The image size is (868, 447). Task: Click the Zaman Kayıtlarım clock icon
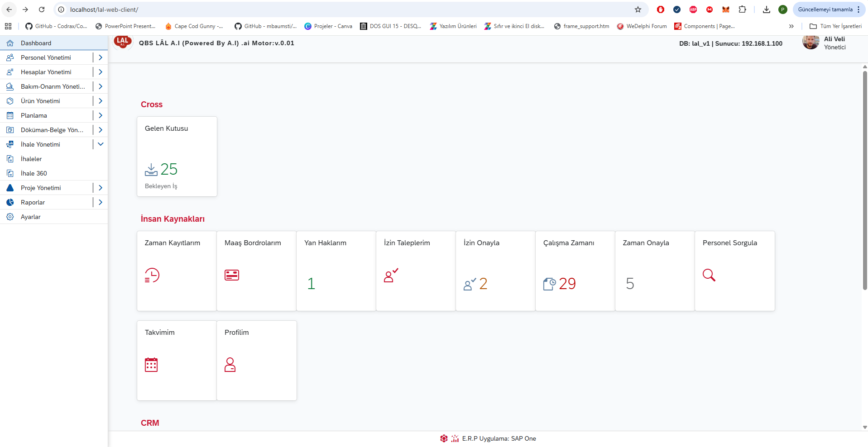click(152, 275)
